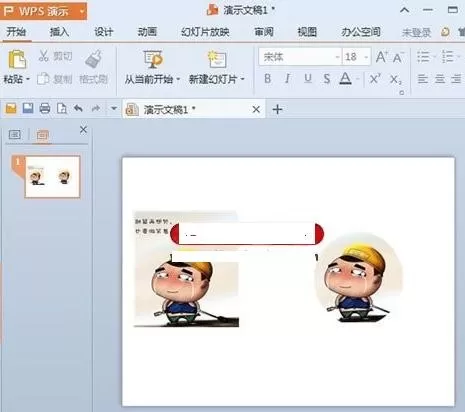Expand 从当前开始 dropdown arrow
The image size is (465, 412).
(x=178, y=79)
